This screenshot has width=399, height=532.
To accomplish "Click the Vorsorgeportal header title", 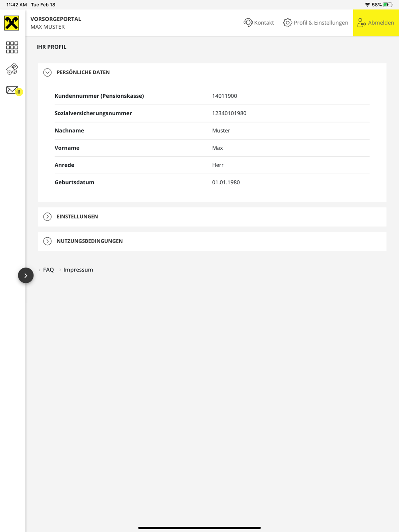I will click(56, 19).
